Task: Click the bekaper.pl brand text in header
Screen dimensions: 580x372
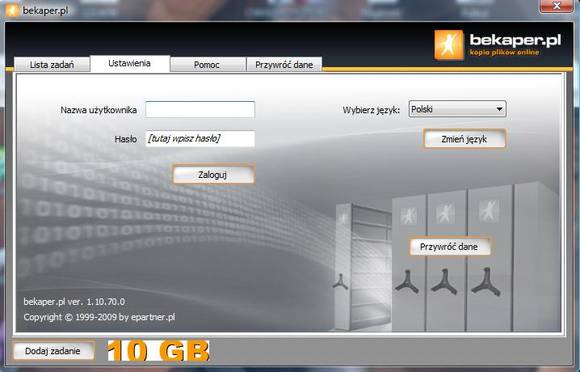Action: tap(515, 40)
